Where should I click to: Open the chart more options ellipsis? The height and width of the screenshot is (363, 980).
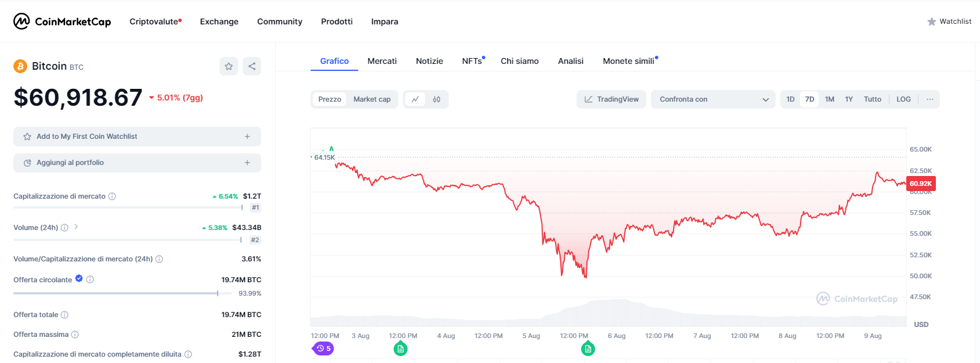[x=930, y=99]
